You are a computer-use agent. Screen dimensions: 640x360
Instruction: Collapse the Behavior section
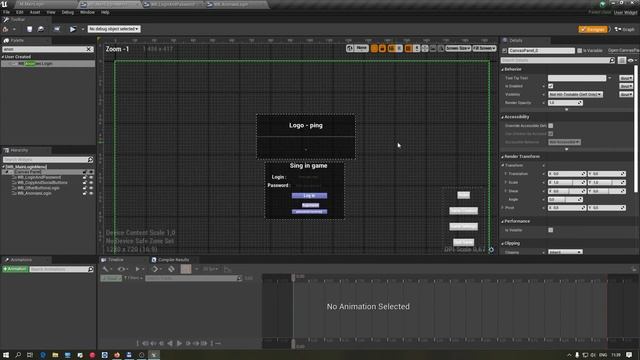pos(502,69)
